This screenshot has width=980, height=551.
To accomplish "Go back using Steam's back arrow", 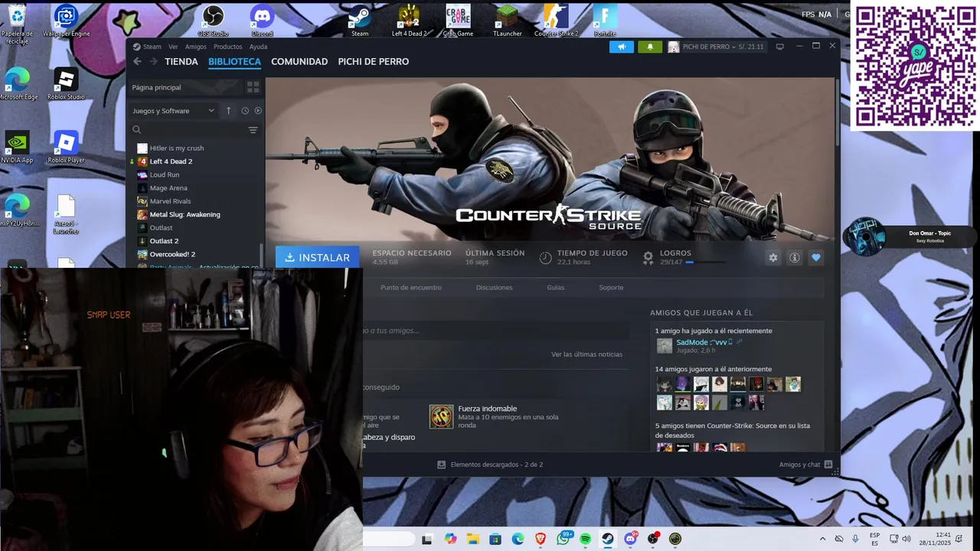I will pos(137,62).
